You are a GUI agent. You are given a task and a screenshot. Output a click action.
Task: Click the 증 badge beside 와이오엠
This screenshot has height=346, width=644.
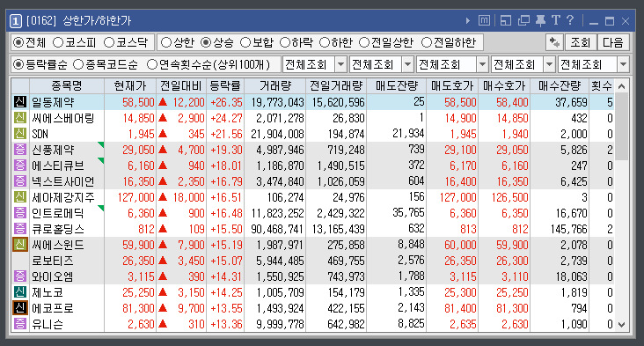pos(20,276)
